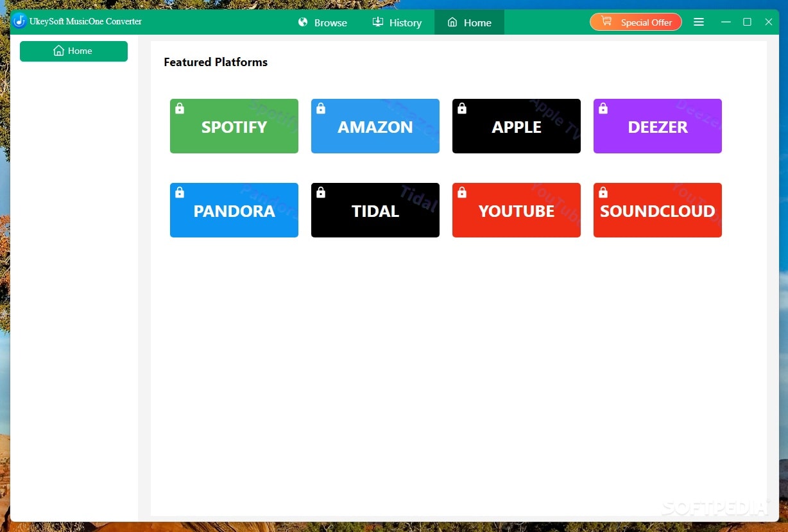Screen dimensions: 788x532
Task: Click the Home button in sidebar
Action: pyautogui.click(x=74, y=51)
